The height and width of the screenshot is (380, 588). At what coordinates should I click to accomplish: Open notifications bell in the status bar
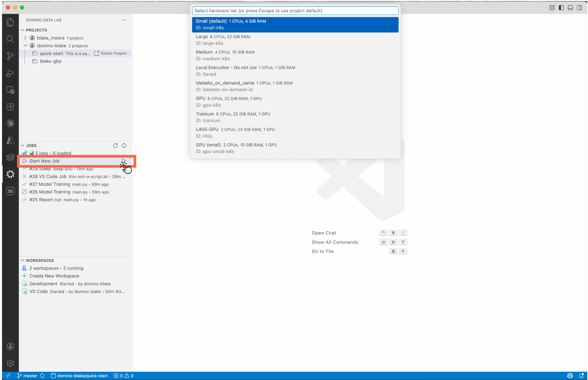pos(581,376)
